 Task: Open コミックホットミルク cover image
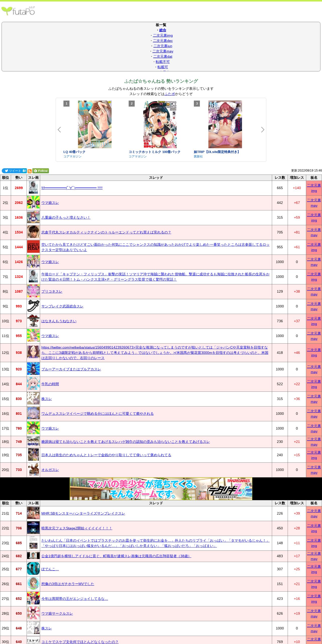[x=160, y=124]
